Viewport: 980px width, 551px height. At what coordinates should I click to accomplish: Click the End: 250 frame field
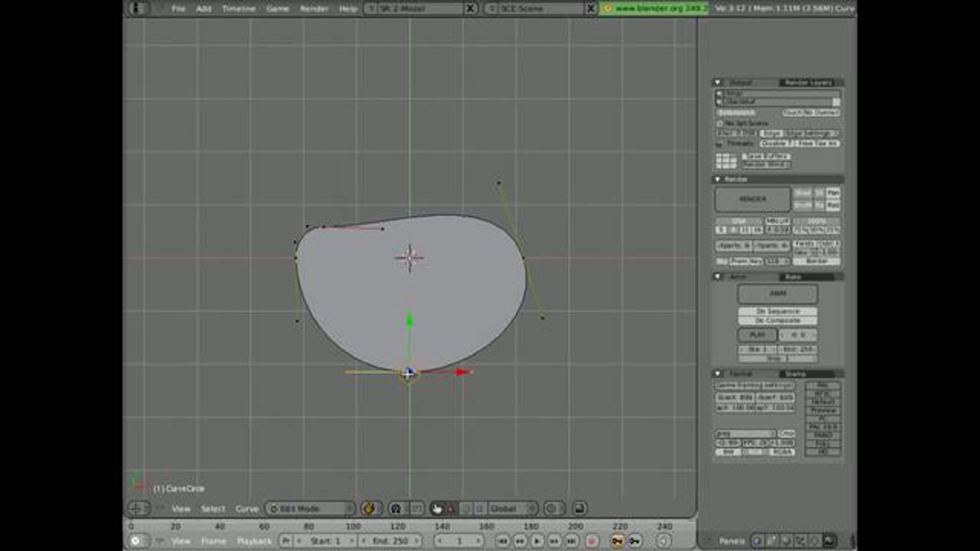pos(390,541)
